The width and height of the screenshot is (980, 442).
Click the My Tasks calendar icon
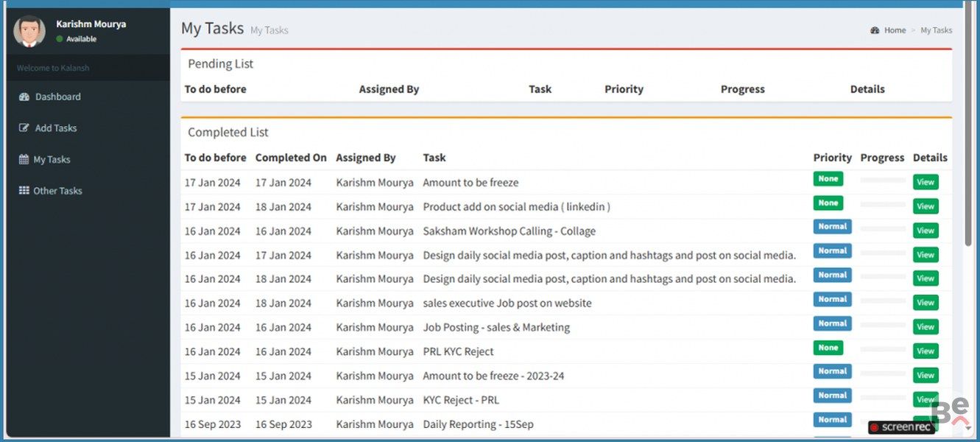[24, 160]
